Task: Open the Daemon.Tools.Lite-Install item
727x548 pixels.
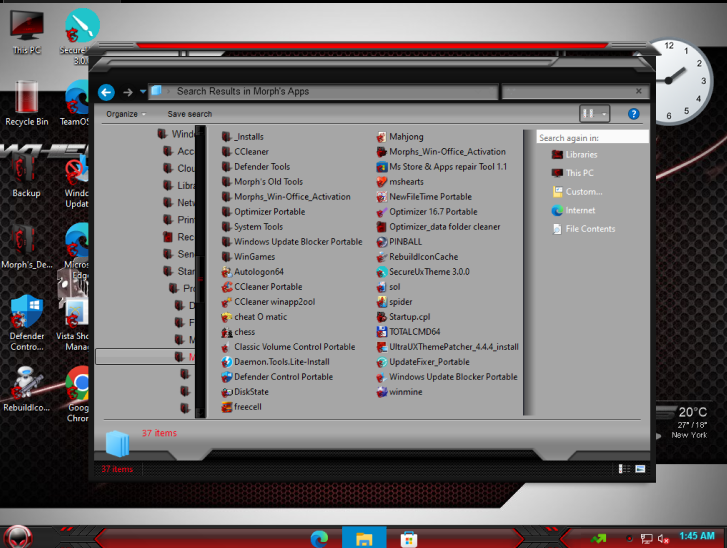Action: pos(275,362)
